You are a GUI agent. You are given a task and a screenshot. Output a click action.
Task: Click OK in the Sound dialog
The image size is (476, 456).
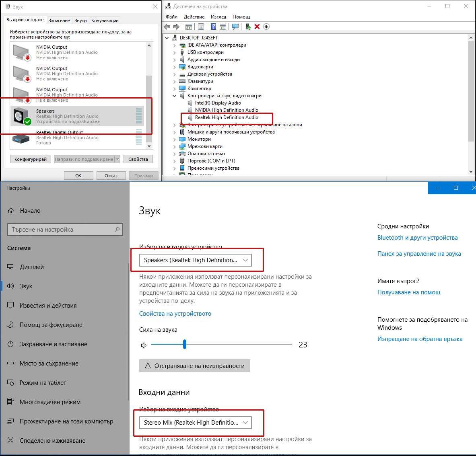point(78,176)
